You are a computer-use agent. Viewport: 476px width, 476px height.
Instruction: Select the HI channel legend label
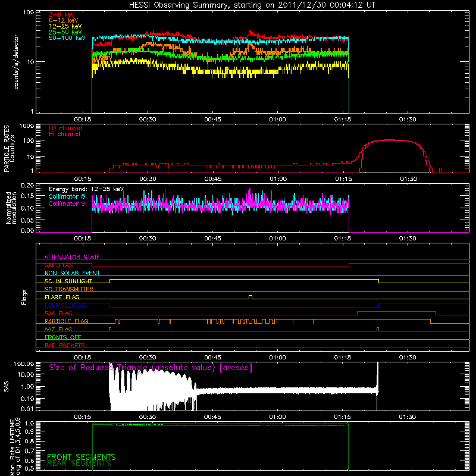pos(64,134)
